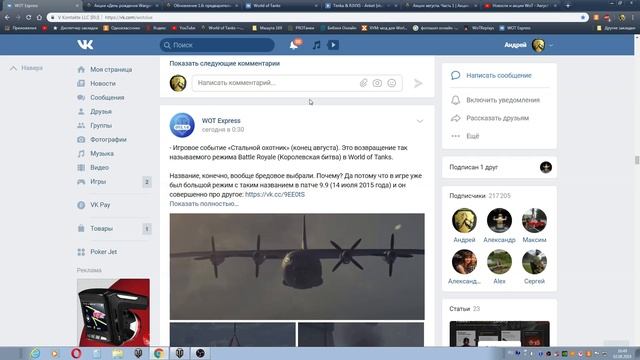Open WOT Express post avatar

182,125
